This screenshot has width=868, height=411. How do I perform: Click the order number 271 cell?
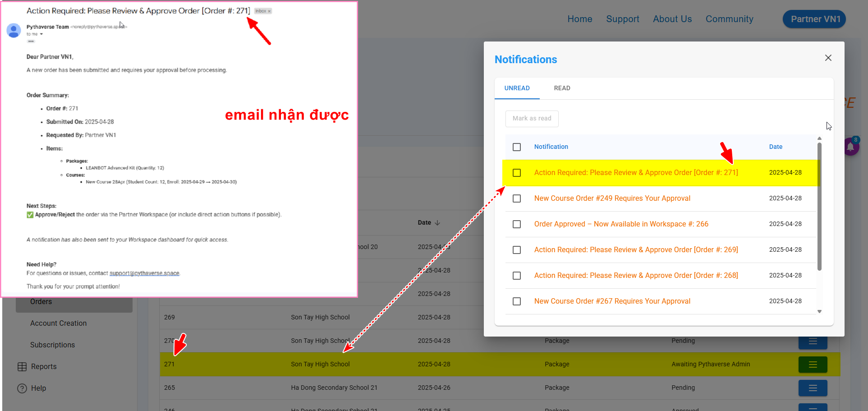click(x=169, y=364)
